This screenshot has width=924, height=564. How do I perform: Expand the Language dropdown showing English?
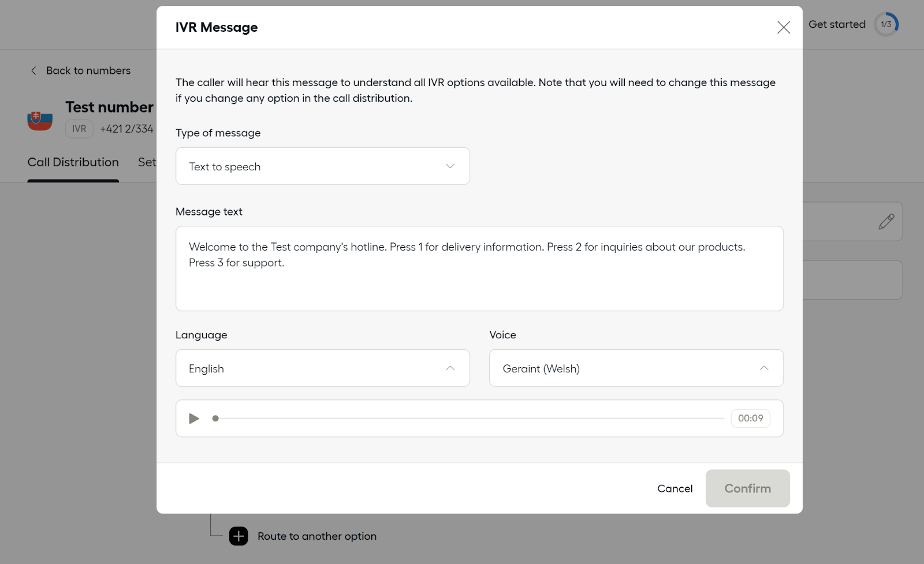coord(322,368)
